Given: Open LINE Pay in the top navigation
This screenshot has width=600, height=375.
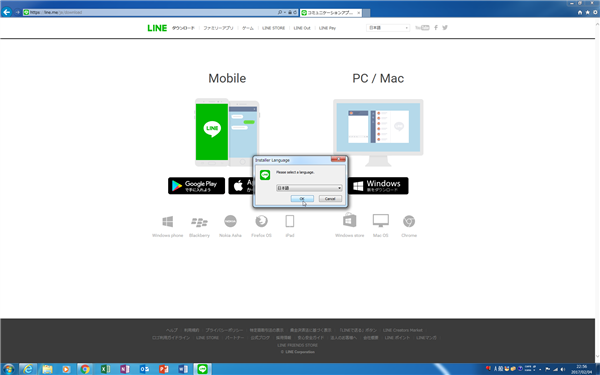Looking at the screenshot, I should tap(327, 28).
